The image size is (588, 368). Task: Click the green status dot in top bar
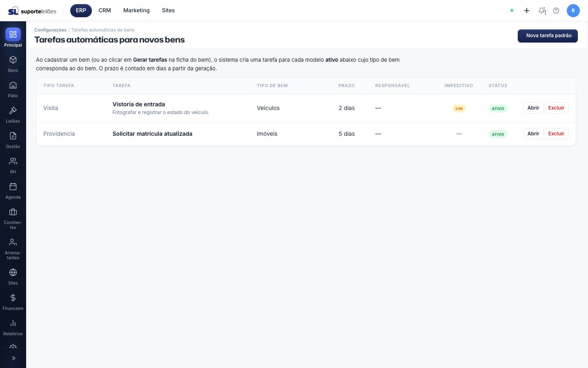pos(512,11)
